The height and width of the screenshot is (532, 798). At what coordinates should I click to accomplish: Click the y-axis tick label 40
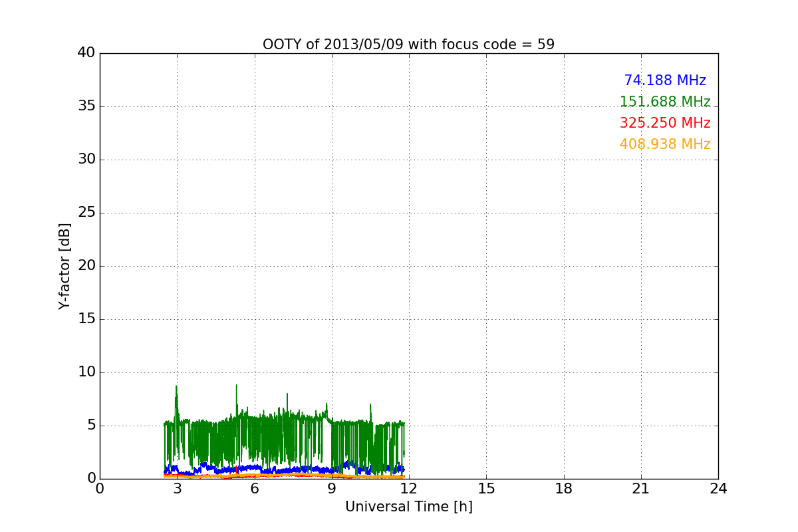click(x=86, y=53)
